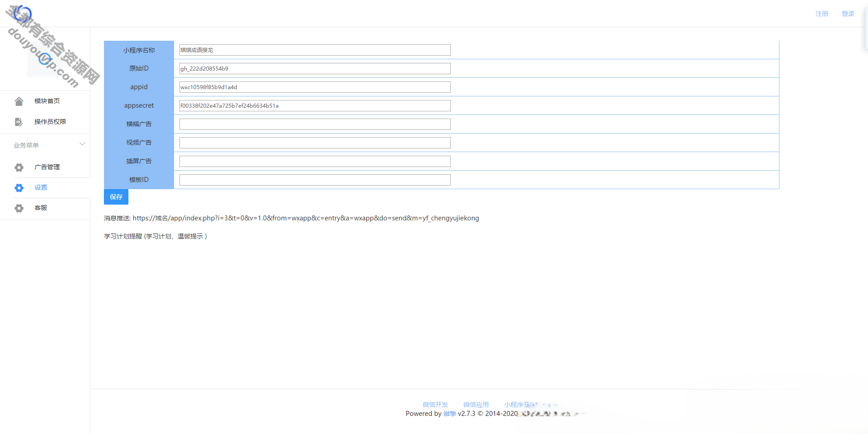Focus the 原始ID input field
The image size is (868, 434).
point(315,68)
